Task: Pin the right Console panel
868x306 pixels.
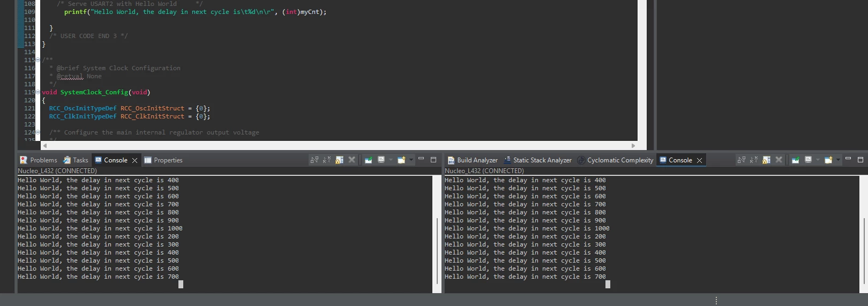Action: [796, 160]
